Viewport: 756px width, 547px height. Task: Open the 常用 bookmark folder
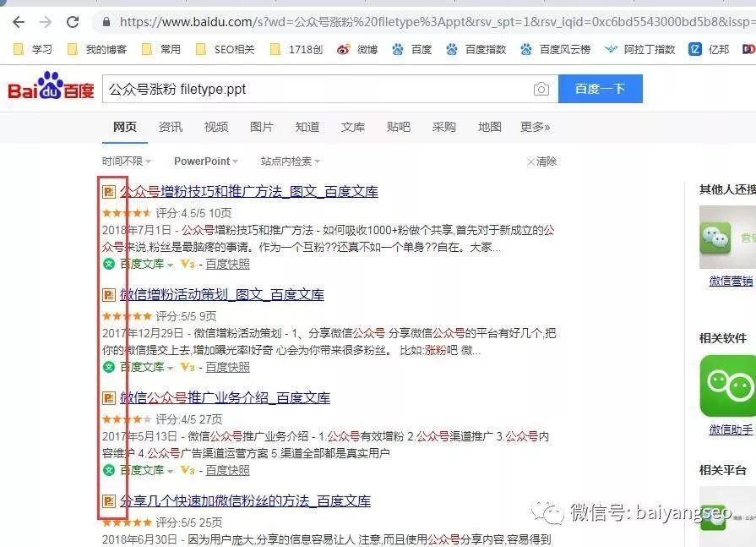pos(161,49)
